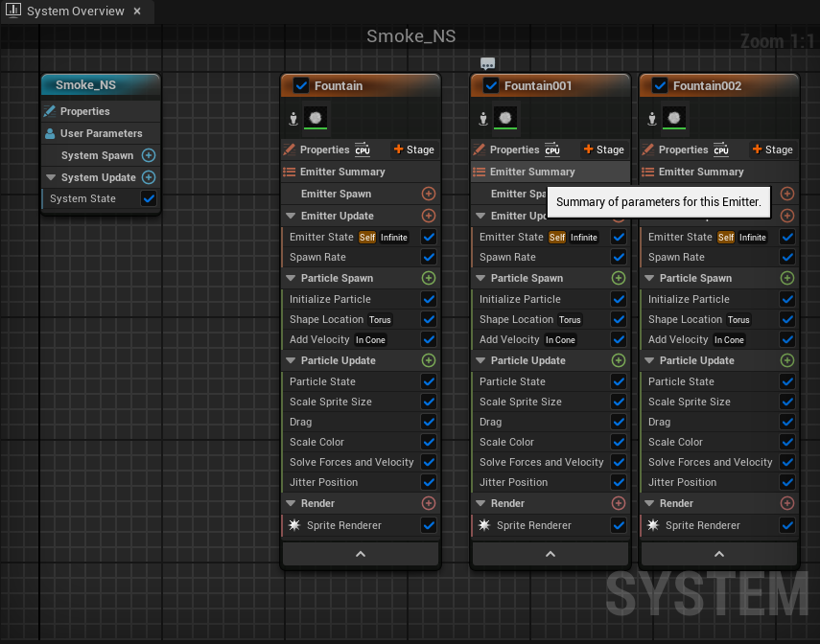Viewport: 820px width, 644px height.
Task: Click Fountain emitter sprite thumbnail icon
Action: (x=316, y=117)
